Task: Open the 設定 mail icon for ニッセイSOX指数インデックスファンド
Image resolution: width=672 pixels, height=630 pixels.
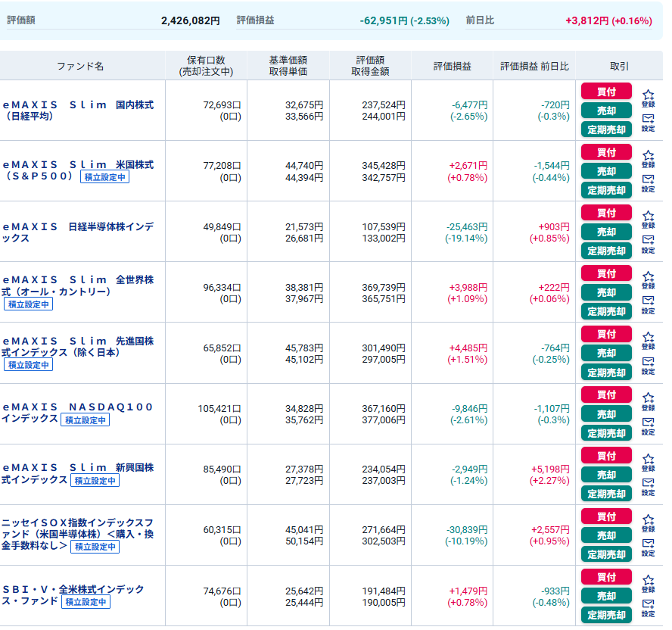Action: tap(649, 547)
